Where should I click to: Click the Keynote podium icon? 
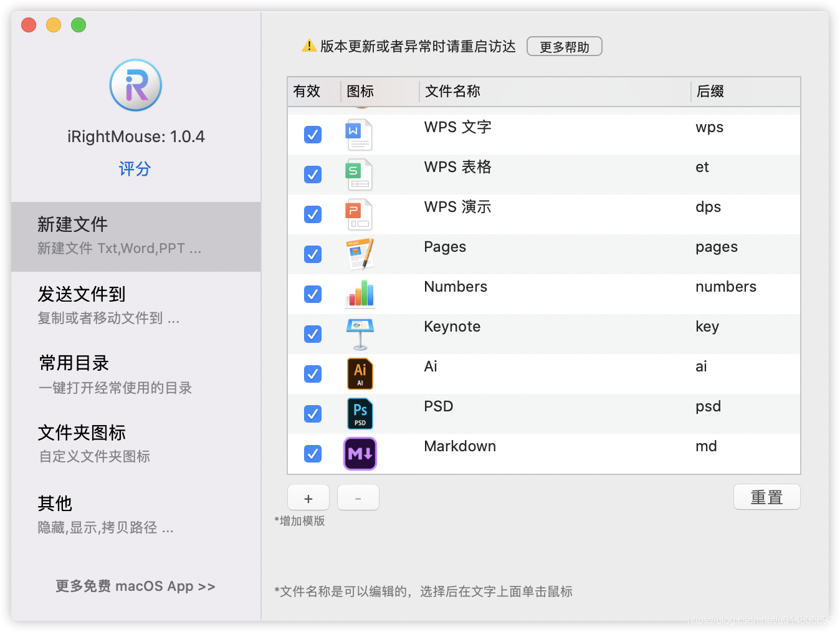(x=360, y=334)
